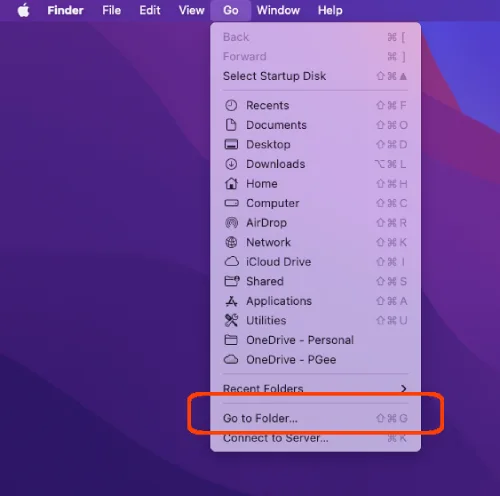This screenshot has height=496, width=500.
Task: Open the File menu
Action: (111, 10)
